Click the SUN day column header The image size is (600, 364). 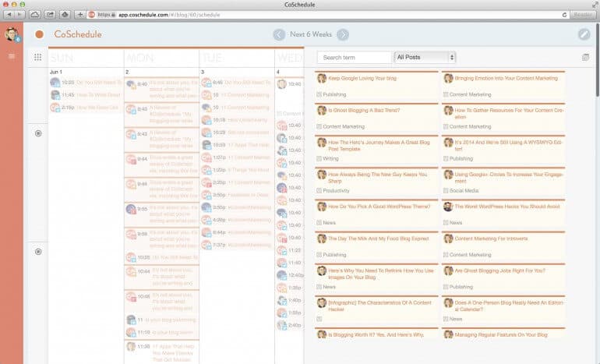point(62,58)
